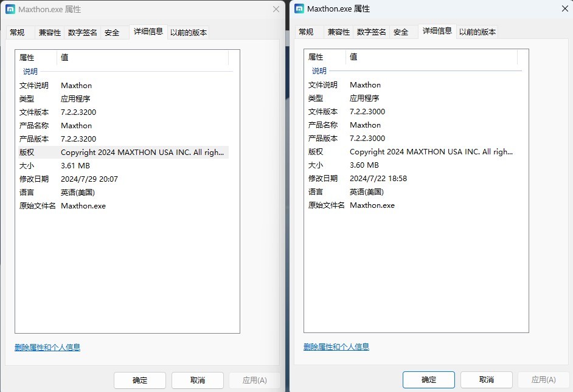This screenshot has height=392, width=573.
Task: Open 删除属性和个人信息 link in left window
Action: [47, 348]
